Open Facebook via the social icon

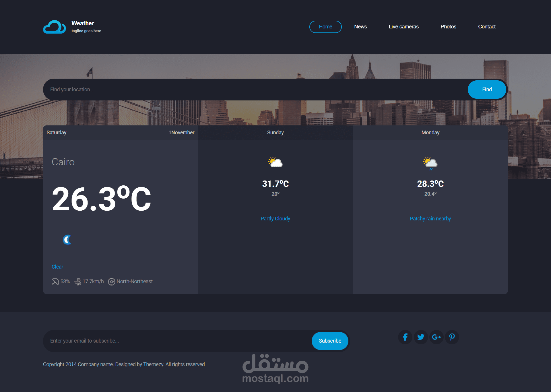click(x=405, y=337)
